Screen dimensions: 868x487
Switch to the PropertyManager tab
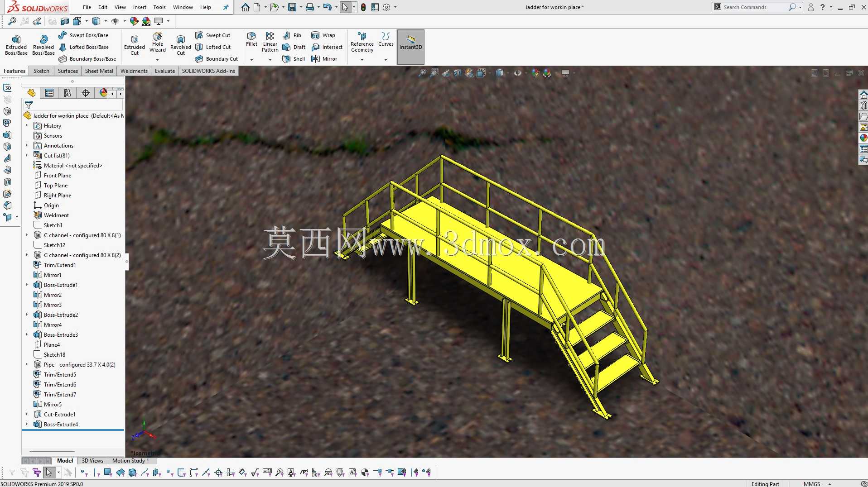coord(49,93)
